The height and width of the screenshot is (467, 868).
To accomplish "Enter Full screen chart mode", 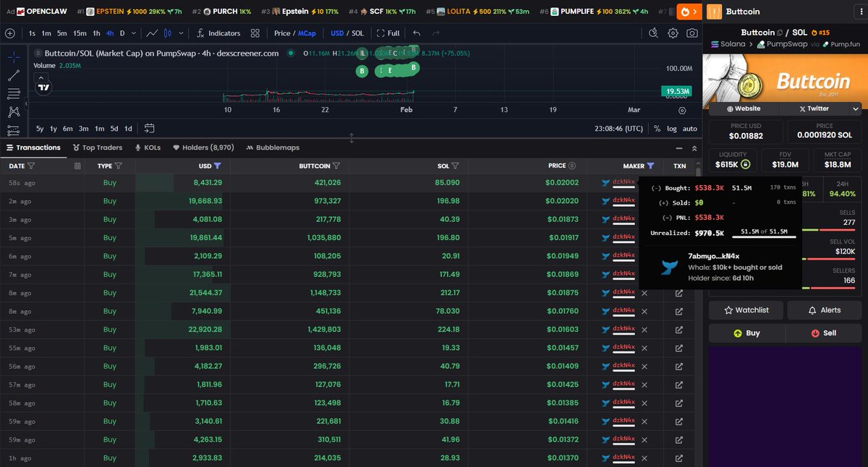I will point(388,33).
